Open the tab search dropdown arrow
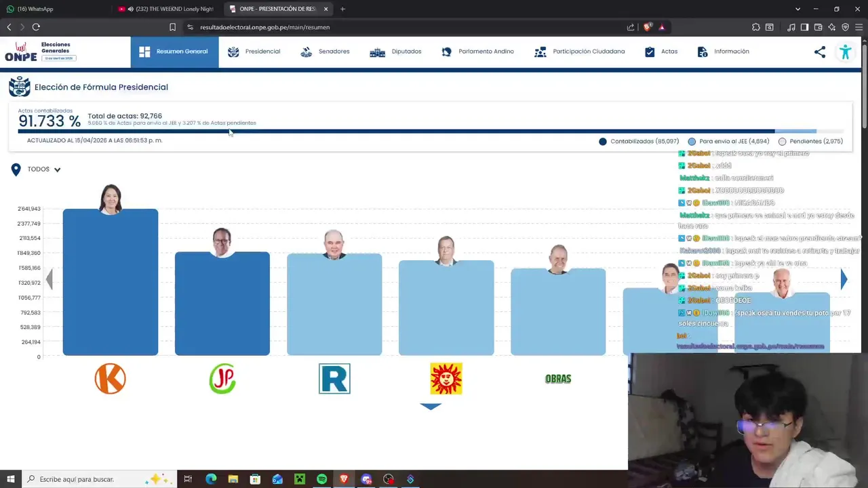The image size is (868, 488). pos(797,9)
